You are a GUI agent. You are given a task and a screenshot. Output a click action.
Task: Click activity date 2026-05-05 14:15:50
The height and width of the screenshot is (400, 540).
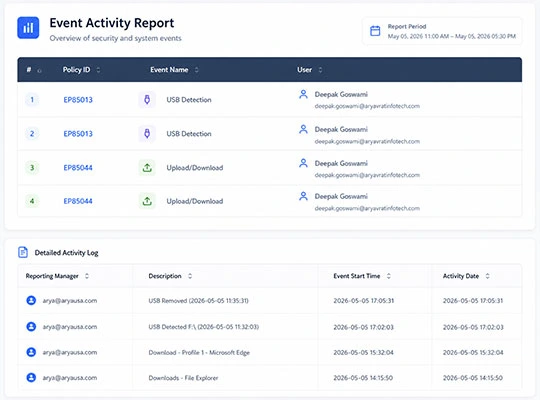coord(472,378)
